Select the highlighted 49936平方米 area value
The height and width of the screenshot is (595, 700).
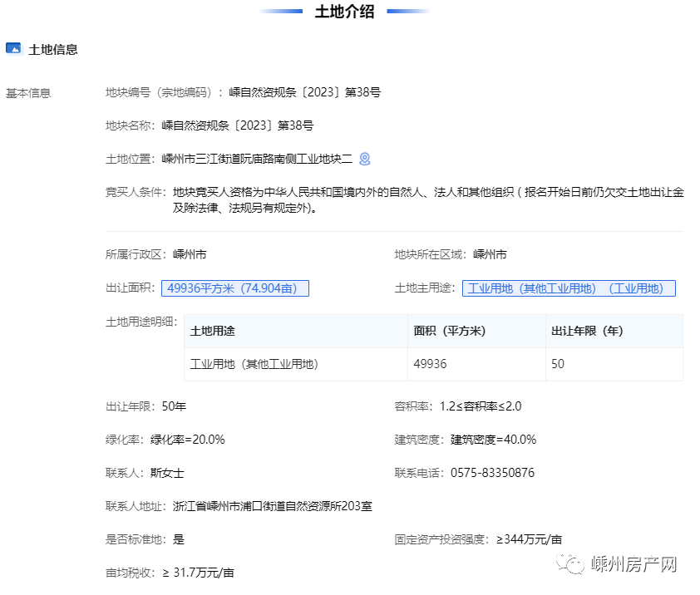point(234,288)
